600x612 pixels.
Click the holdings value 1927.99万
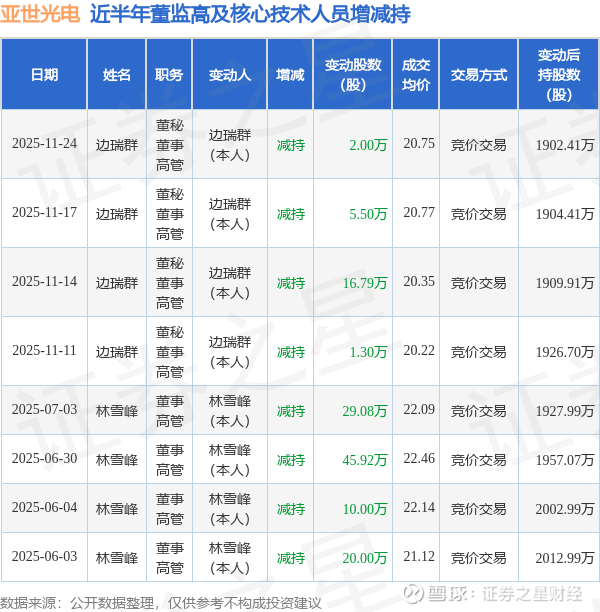[564, 411]
